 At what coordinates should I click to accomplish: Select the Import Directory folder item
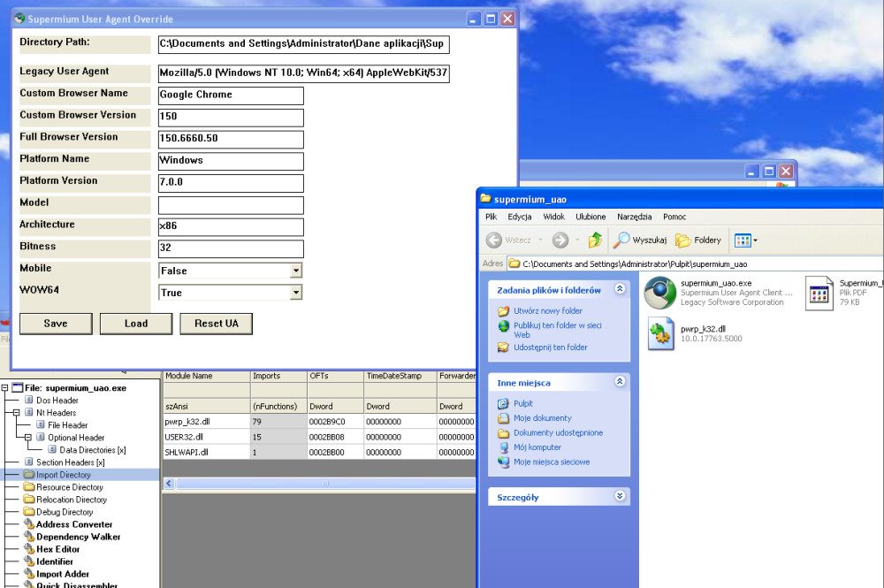(x=63, y=475)
